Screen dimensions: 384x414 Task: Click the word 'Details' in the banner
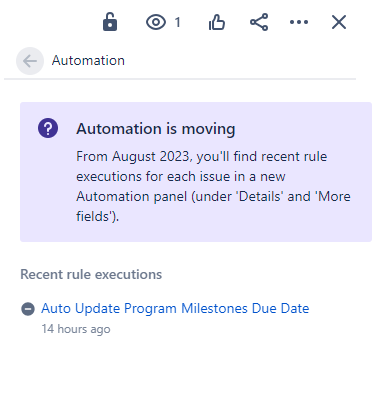click(x=261, y=196)
